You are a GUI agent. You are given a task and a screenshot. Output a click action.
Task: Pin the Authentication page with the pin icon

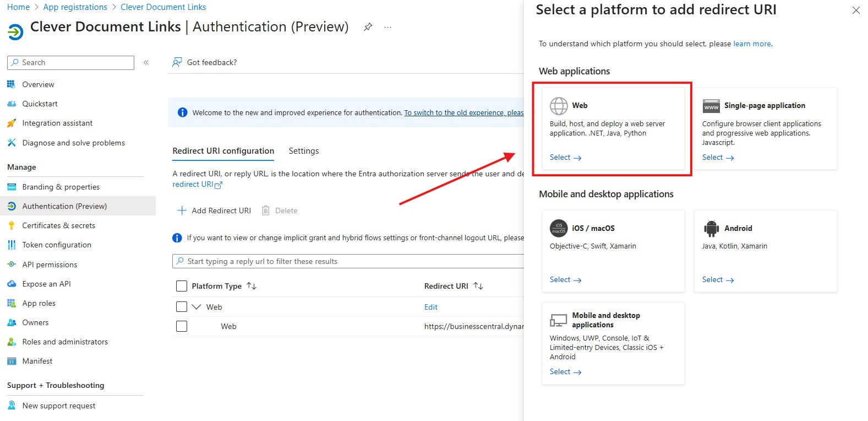click(x=368, y=27)
